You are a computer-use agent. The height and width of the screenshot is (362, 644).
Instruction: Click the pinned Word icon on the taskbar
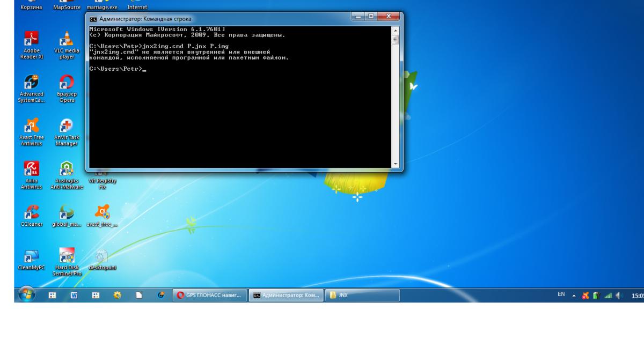[76, 295]
